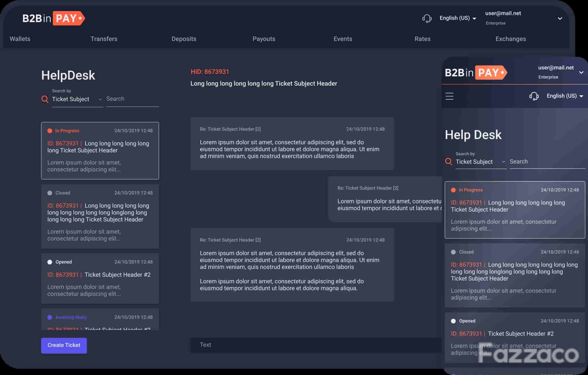Screen dimensions: 588x375
Task: Expand the English (US) language dropdown in the desktop header
Action: click(458, 18)
